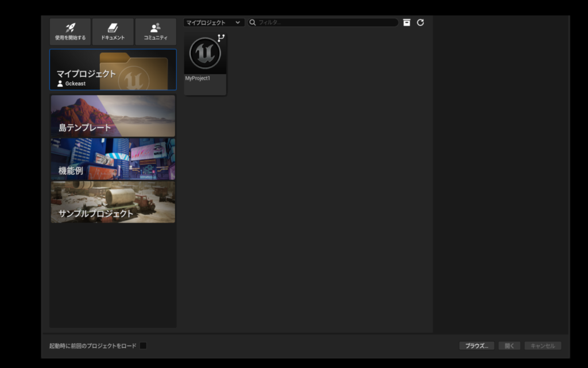Click the MyProject1 name label

tap(198, 78)
